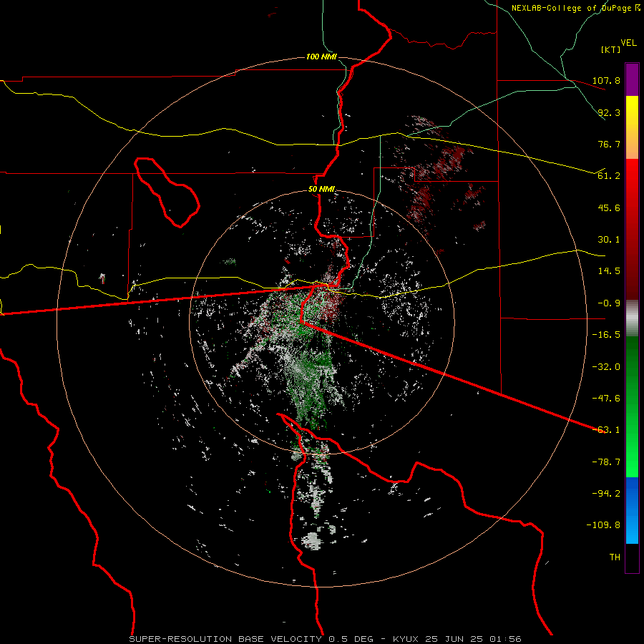Click the 45.6 legend value

click(x=609, y=208)
